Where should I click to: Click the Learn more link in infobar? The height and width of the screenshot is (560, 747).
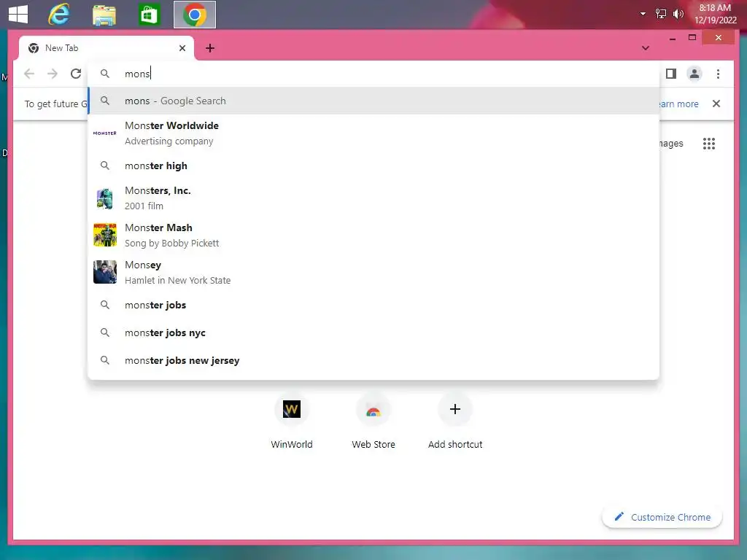click(x=678, y=104)
